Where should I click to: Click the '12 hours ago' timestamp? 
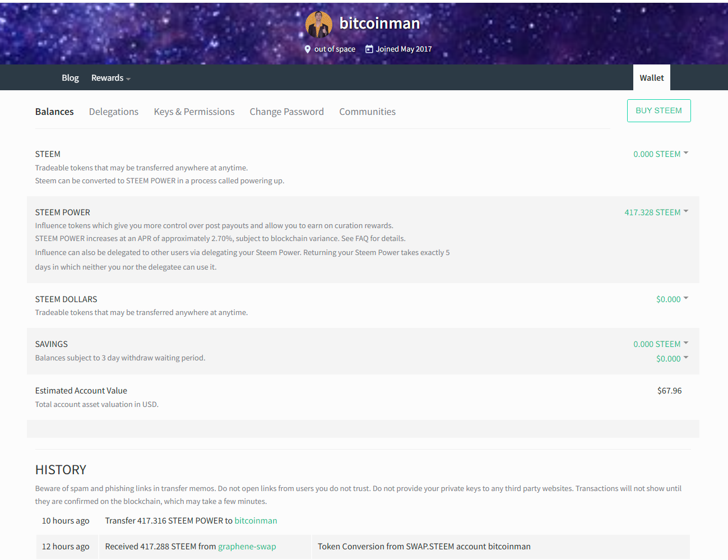[66, 547]
